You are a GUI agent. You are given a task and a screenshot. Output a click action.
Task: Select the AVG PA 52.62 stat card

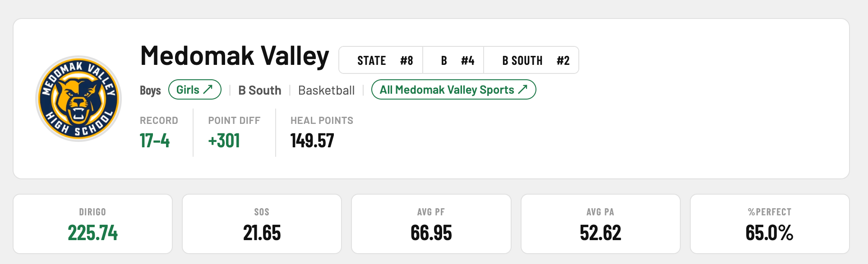click(600, 224)
